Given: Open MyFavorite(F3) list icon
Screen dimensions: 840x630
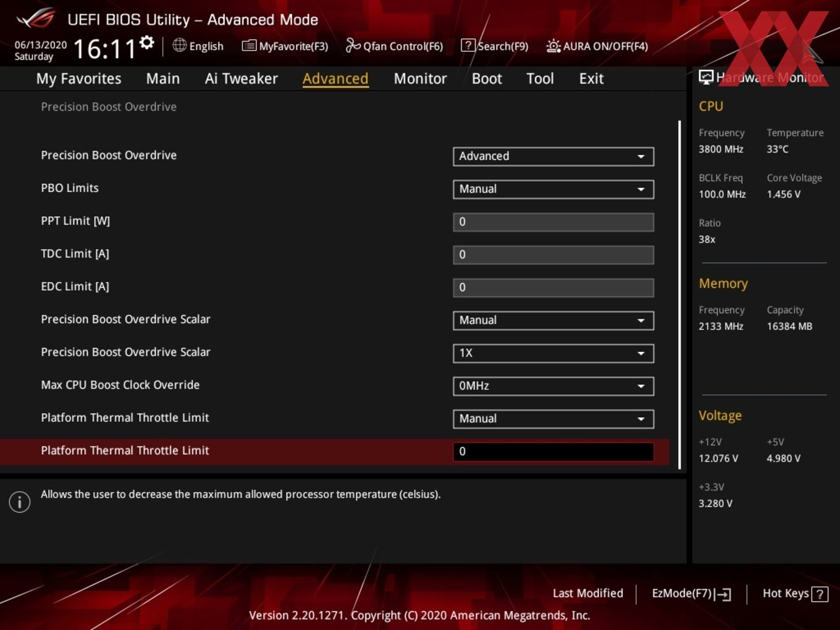Looking at the screenshot, I should click(249, 45).
